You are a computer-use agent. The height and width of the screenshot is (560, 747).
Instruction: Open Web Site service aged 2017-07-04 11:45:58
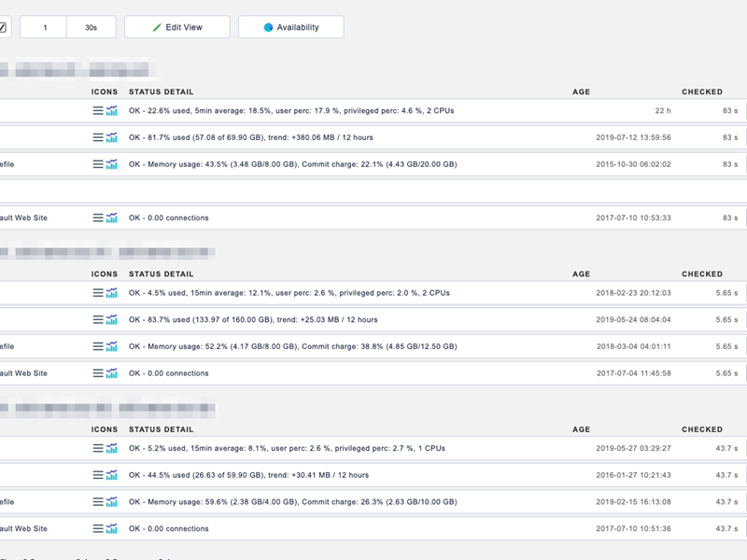(23, 373)
